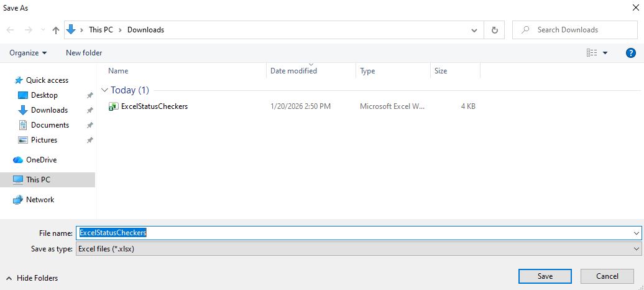This screenshot has width=644, height=290.
Task: Click the Quick access star icon
Action: point(19,80)
